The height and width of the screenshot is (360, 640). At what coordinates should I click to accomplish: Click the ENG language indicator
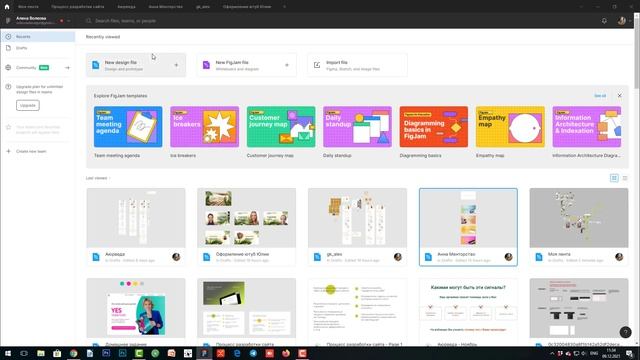click(x=594, y=353)
